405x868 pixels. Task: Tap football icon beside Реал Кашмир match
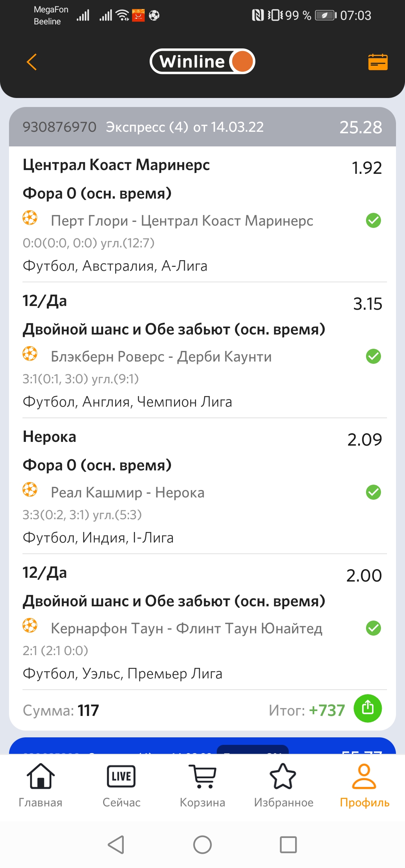click(x=30, y=490)
